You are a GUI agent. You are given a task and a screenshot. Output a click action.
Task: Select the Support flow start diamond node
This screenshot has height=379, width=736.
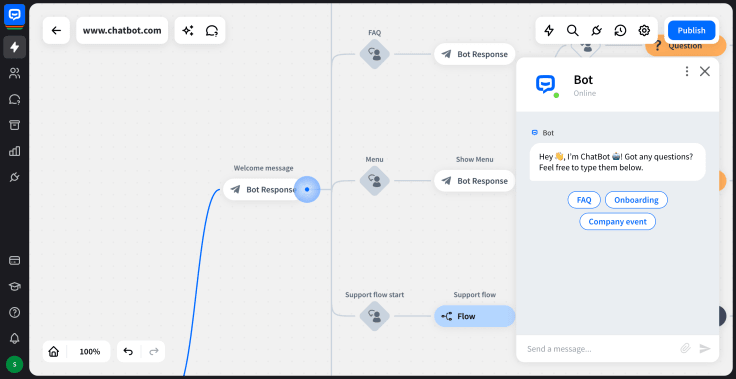coord(375,316)
